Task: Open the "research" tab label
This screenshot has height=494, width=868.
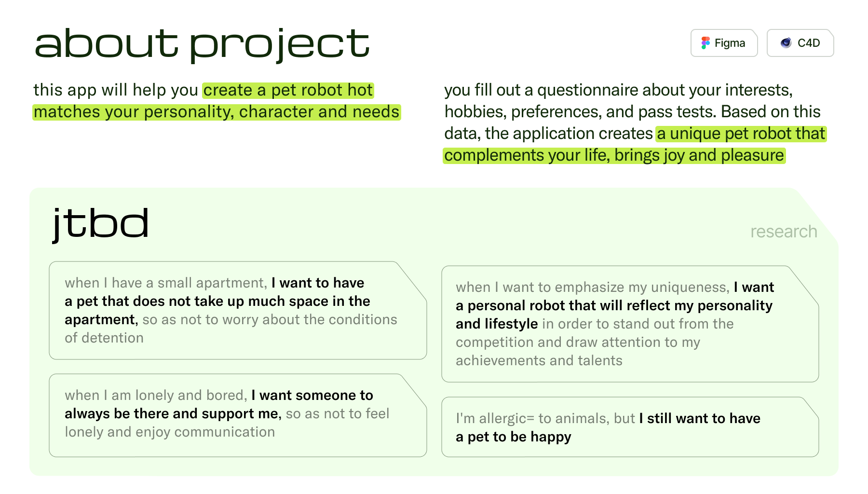Action: [x=784, y=232]
